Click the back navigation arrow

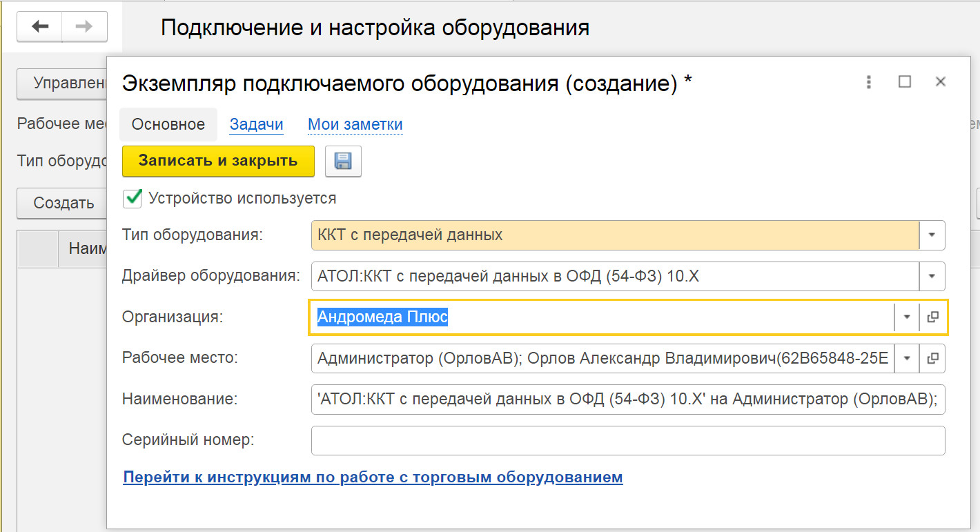[40, 27]
